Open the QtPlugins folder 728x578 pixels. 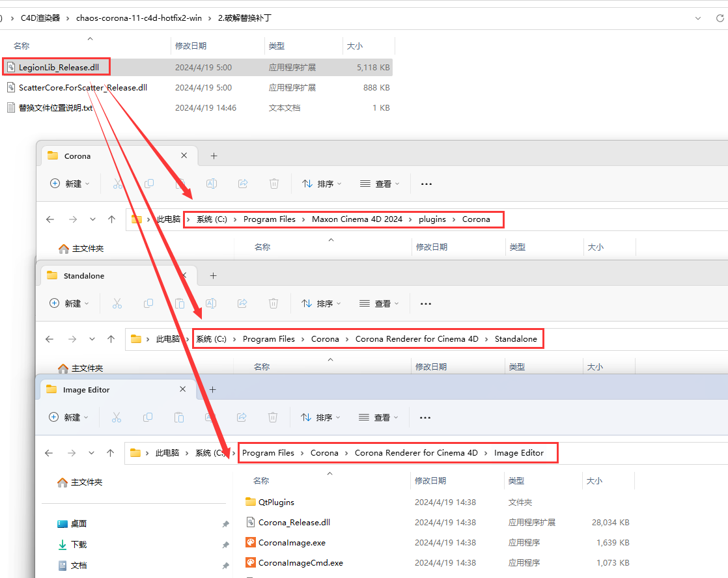276,502
